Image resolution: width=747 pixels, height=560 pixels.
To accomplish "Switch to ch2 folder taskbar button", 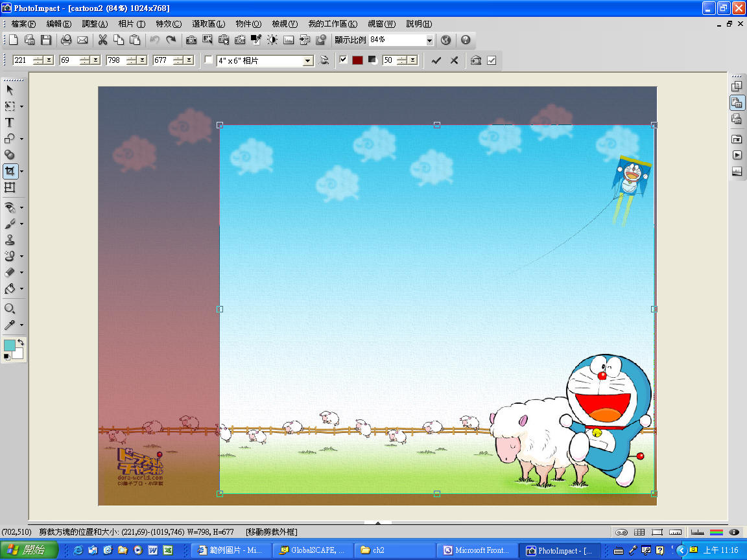I will (x=394, y=550).
